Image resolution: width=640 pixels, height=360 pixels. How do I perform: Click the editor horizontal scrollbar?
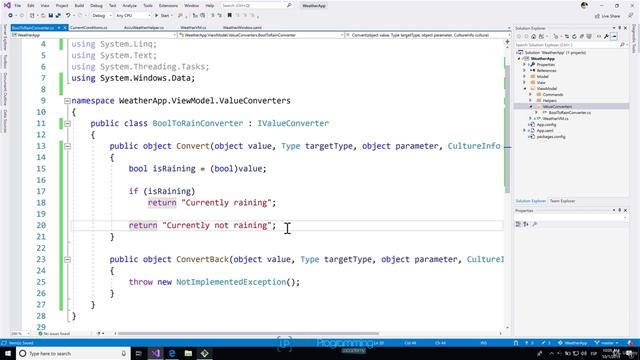(x=248, y=333)
